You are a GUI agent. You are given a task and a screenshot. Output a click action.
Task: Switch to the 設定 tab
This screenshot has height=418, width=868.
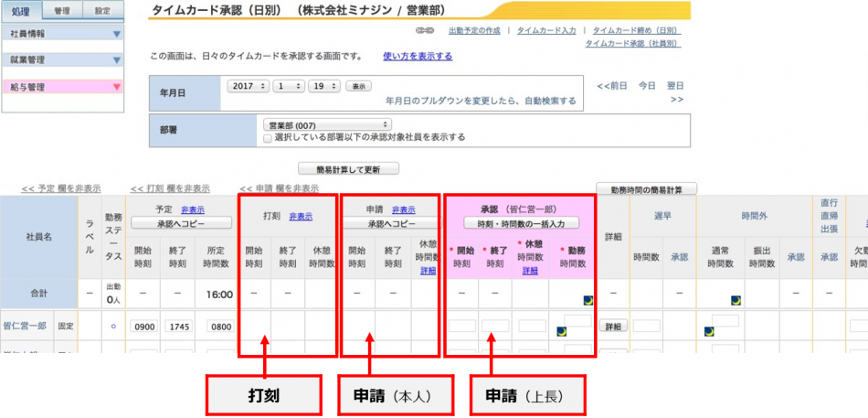tap(103, 11)
